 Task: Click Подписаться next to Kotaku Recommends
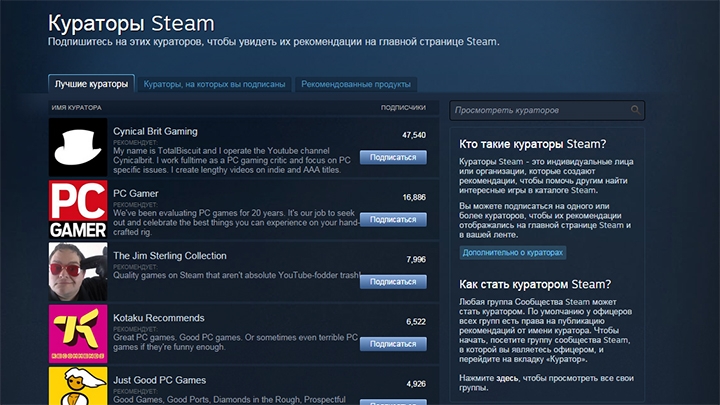(x=393, y=344)
